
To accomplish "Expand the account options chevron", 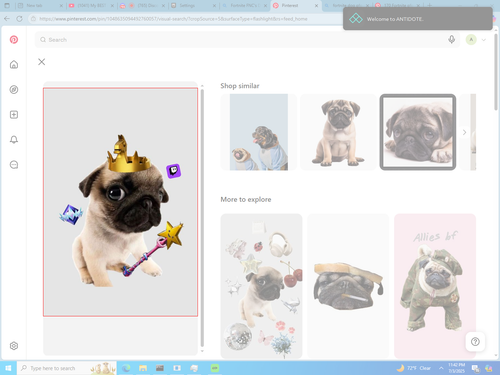I will 484,40.
